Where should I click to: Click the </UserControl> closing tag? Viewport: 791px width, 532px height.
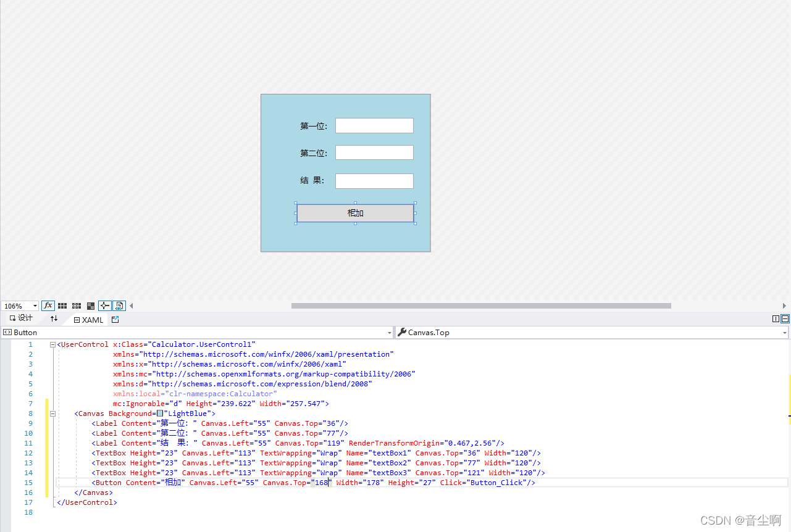[87, 502]
